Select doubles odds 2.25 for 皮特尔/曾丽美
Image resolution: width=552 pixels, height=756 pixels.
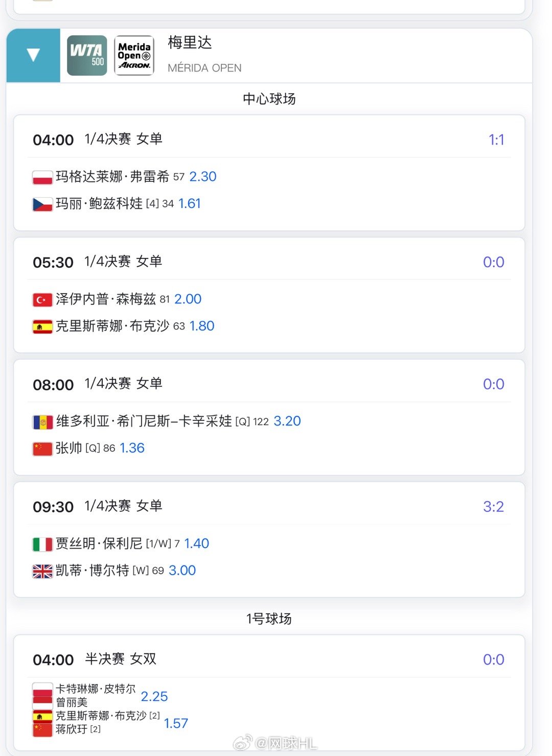(x=154, y=697)
